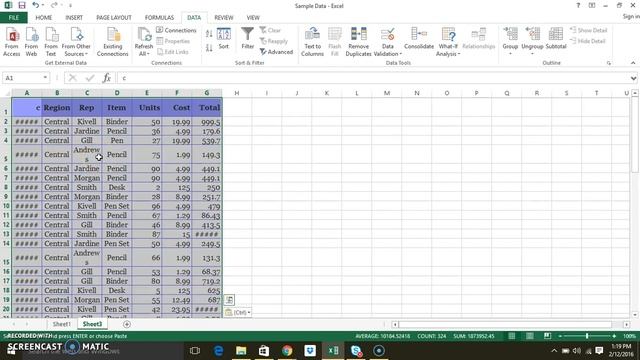Click zoom in plus button
The width and height of the screenshot is (640, 360).
pyautogui.click(x=614, y=336)
